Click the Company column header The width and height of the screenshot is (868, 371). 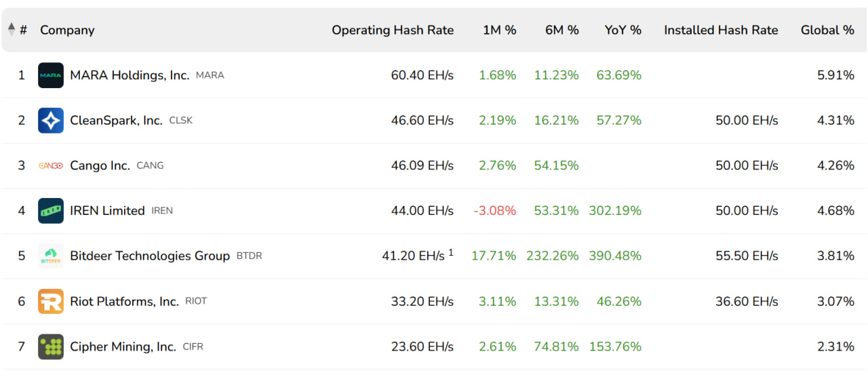point(67,30)
